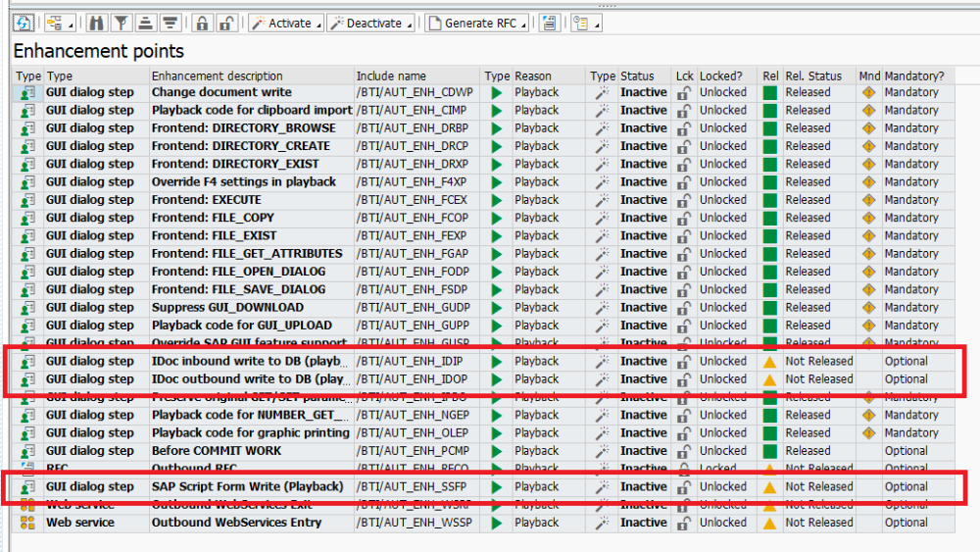The height and width of the screenshot is (552, 980).
Task: Click lock icon in Frontend: DIRECTORY_BROWSE row
Action: (684, 128)
